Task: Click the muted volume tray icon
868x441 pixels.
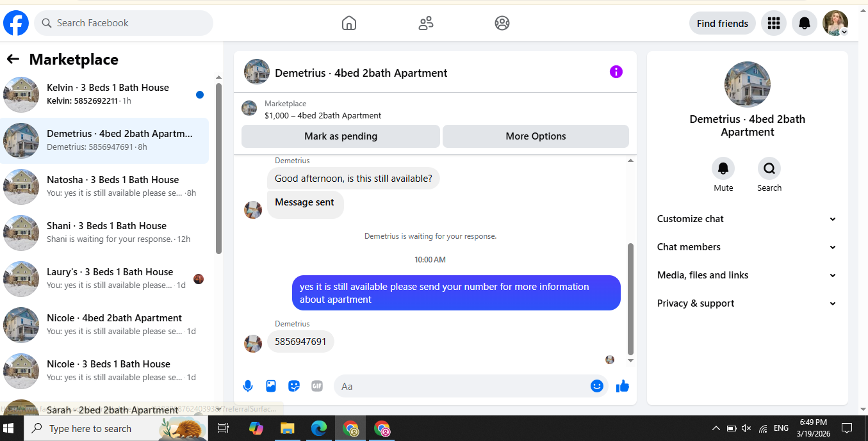Action: tap(746, 428)
